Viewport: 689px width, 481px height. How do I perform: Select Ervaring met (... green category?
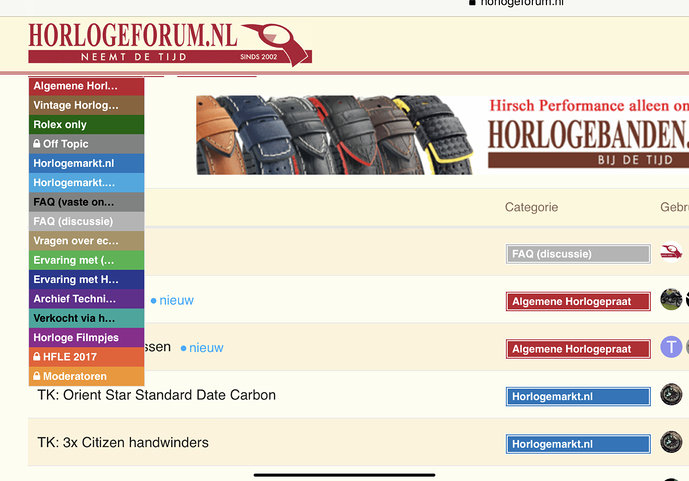[x=86, y=260]
